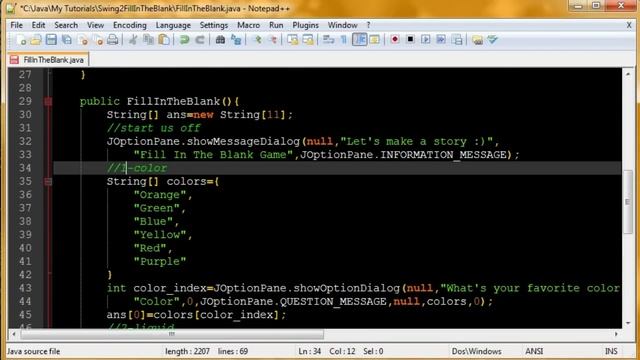Toggle Show All Characters pilcrow icon
Viewport: 640px width, 360px height.
[344, 40]
